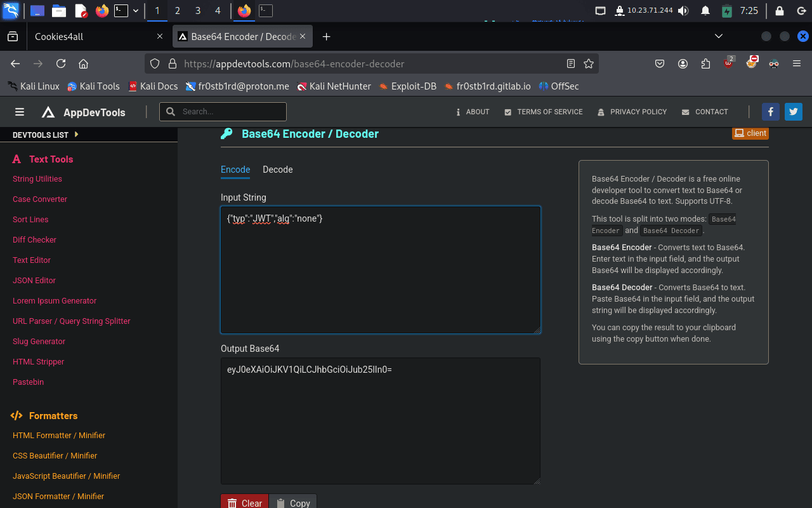
Task: Click the Output Base64 text area
Action: 381,421
